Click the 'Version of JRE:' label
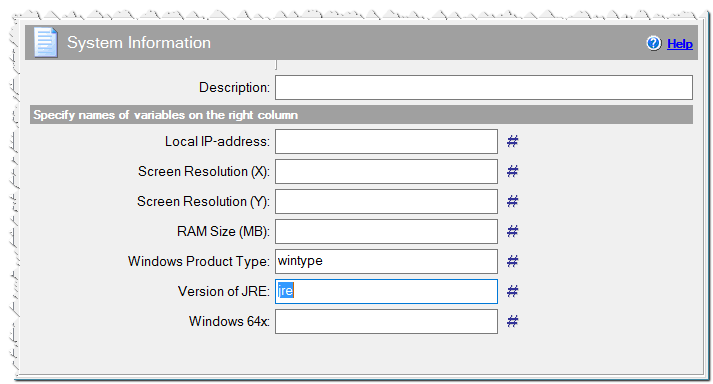This screenshot has height=384, width=713. pyautogui.click(x=224, y=292)
